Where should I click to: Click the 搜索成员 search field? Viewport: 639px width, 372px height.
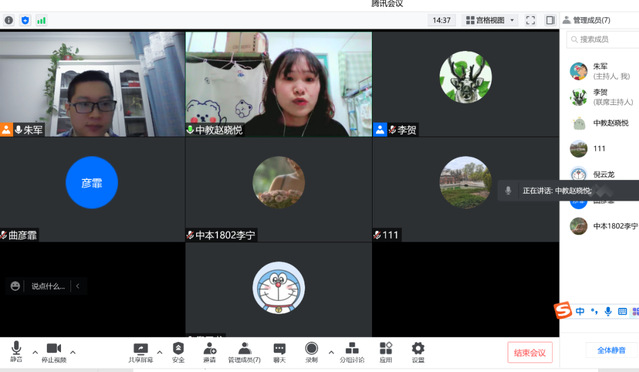(602, 39)
